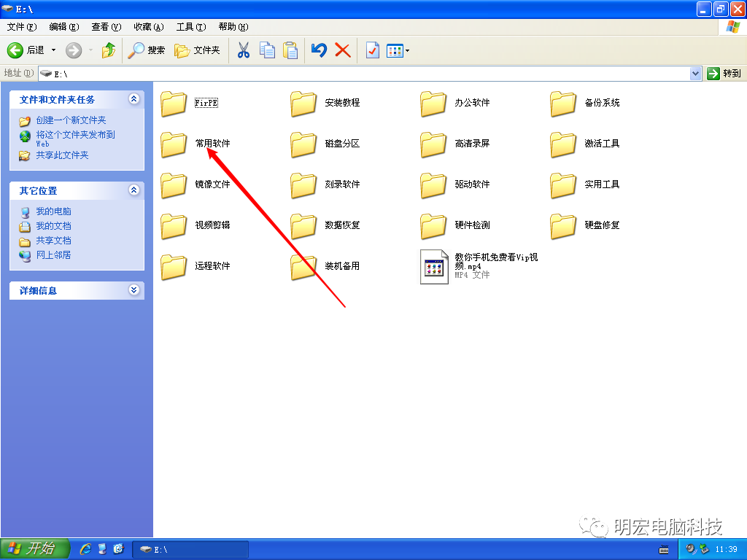Viewport: 747px width, 560px height.
Task: Click the Paste clipboard icon
Action: click(290, 50)
